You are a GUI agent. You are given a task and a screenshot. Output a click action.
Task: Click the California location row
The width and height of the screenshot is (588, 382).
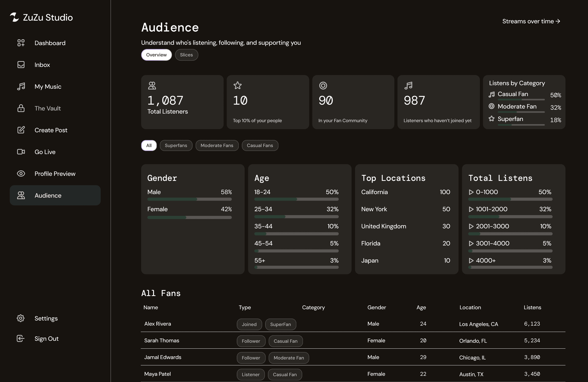click(x=406, y=192)
